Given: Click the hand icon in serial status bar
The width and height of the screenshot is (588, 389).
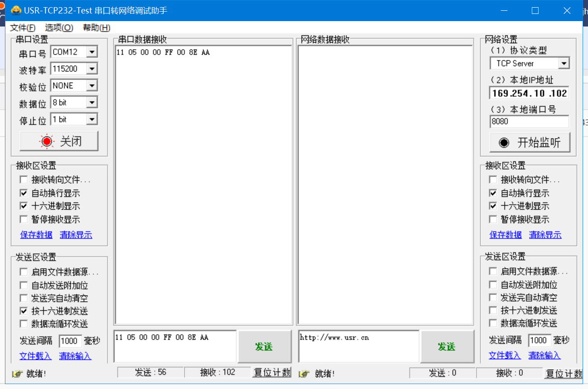Looking at the screenshot, I should [17, 373].
